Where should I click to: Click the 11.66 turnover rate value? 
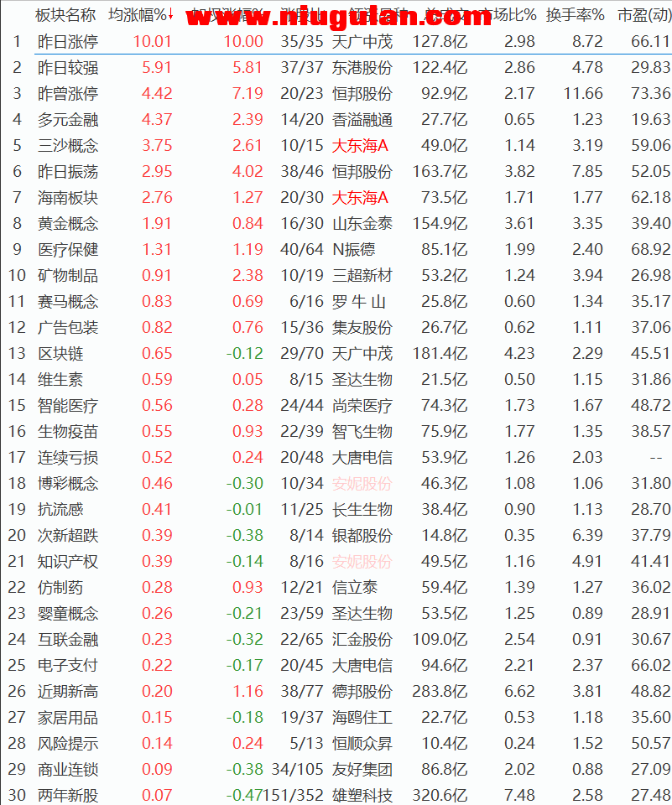tap(582, 93)
